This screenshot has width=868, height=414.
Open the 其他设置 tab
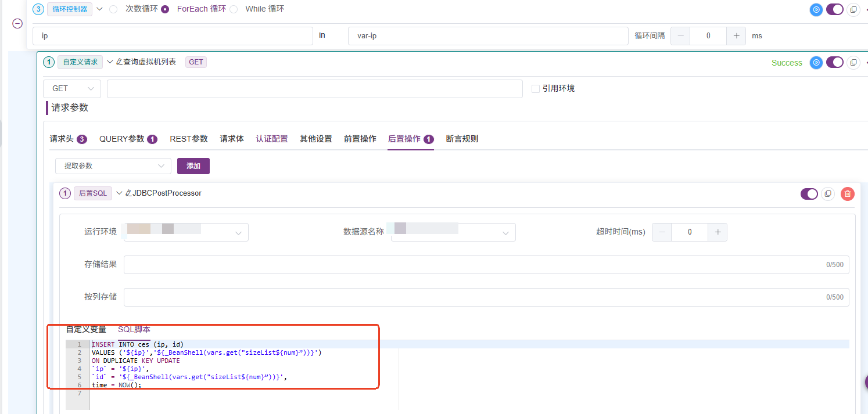tap(316, 139)
